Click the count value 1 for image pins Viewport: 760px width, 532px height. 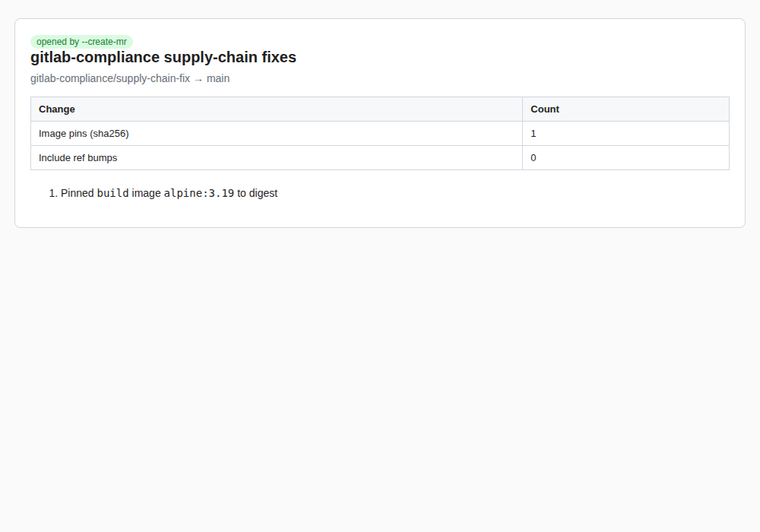534,133
